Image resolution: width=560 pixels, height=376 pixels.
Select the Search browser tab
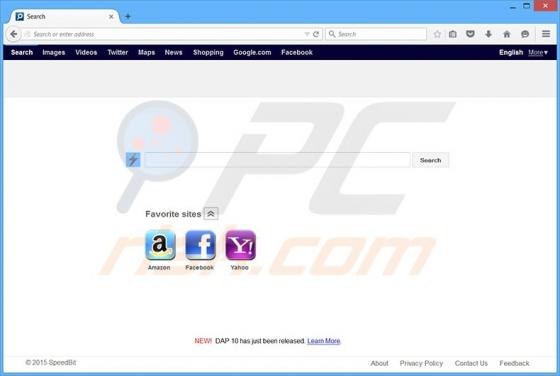click(x=64, y=16)
